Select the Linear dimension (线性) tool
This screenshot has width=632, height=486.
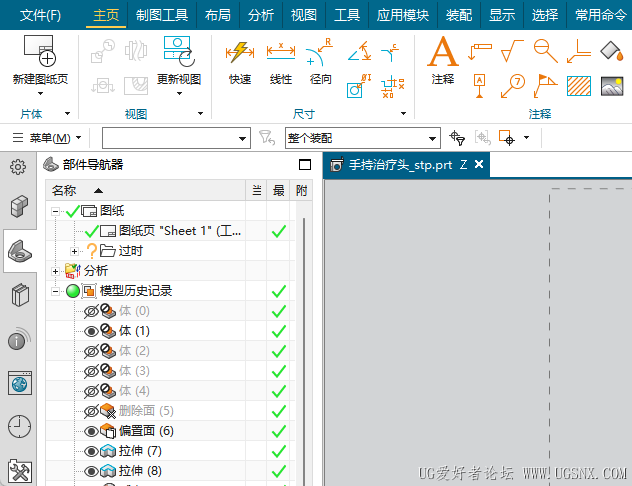pyautogui.click(x=281, y=52)
